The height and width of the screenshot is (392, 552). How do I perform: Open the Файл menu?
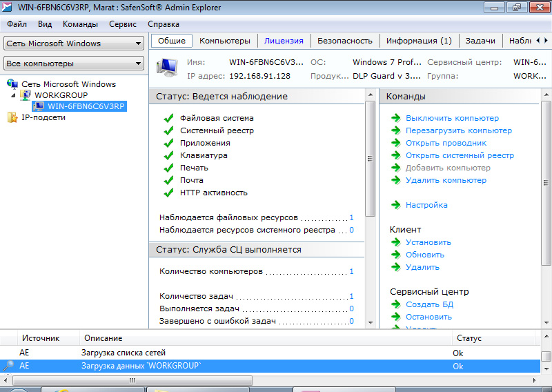17,24
